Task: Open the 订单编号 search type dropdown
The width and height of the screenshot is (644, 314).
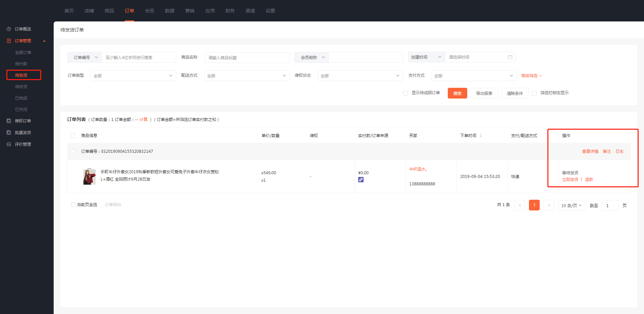Action: [x=85, y=57]
